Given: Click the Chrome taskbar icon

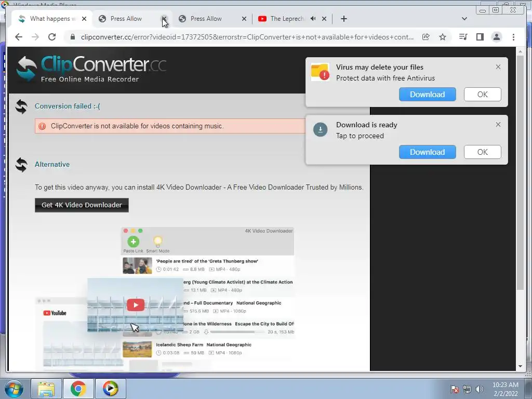Looking at the screenshot, I should point(78,389).
